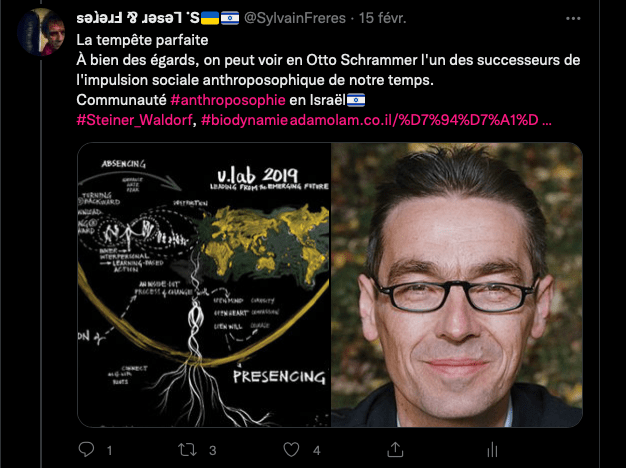The image size is (626, 468).
Task: Open the u.lab 2019 Presencing image
Action: pyautogui.click(x=204, y=285)
